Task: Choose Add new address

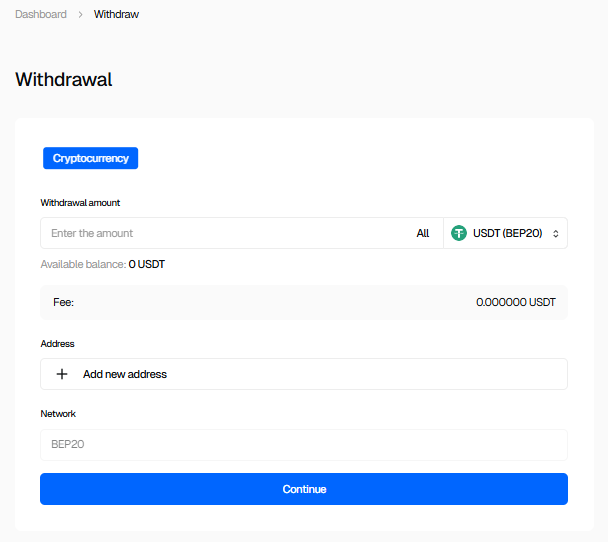Action: [x=125, y=374]
